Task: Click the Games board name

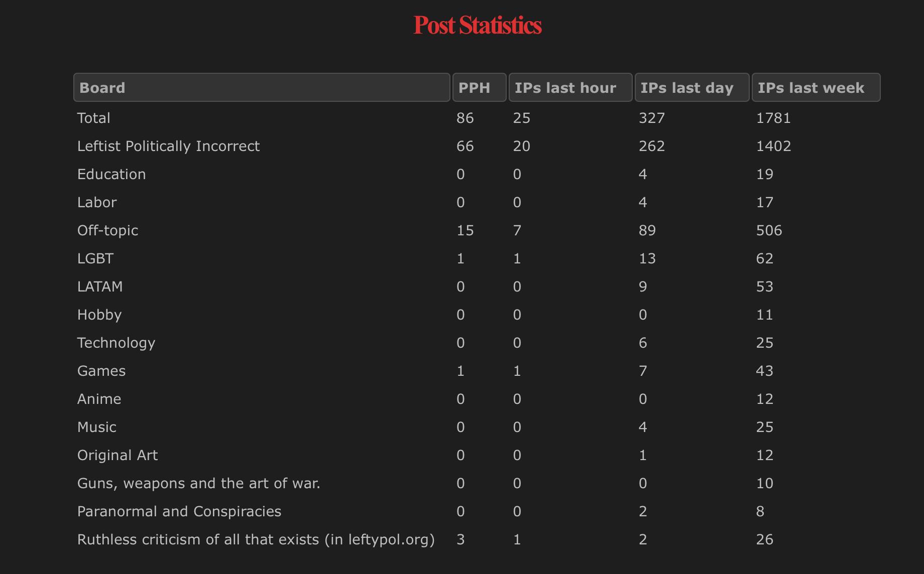Action: (101, 371)
